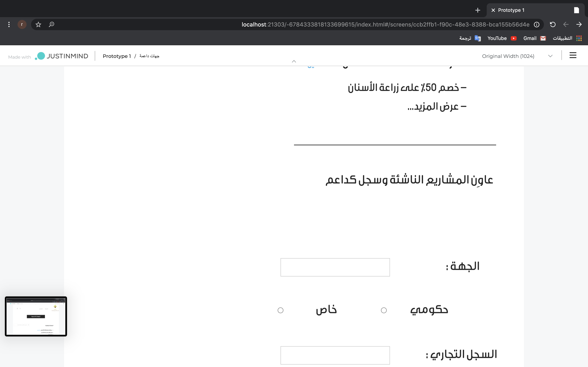Expand the Original Width (1024) dropdown

pyautogui.click(x=550, y=56)
